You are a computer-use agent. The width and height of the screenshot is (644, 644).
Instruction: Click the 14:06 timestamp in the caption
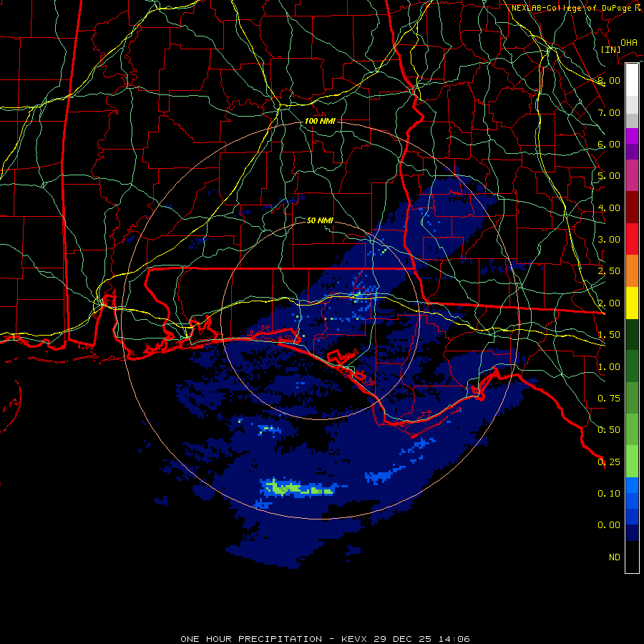click(x=453, y=639)
